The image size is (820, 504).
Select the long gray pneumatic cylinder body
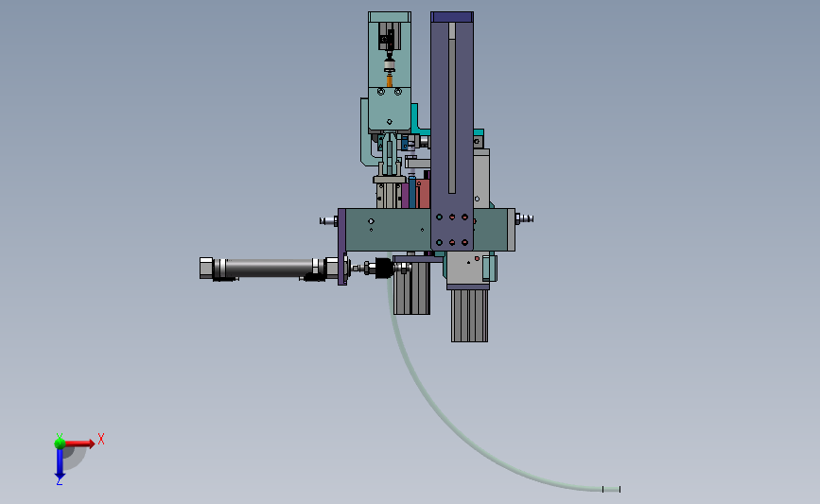[x=270, y=268]
